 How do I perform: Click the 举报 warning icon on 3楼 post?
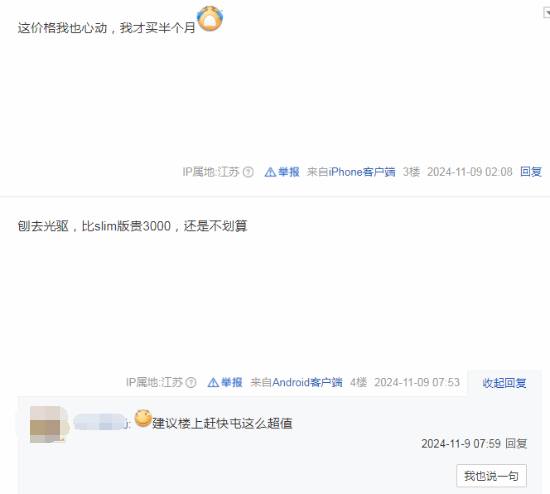270,172
